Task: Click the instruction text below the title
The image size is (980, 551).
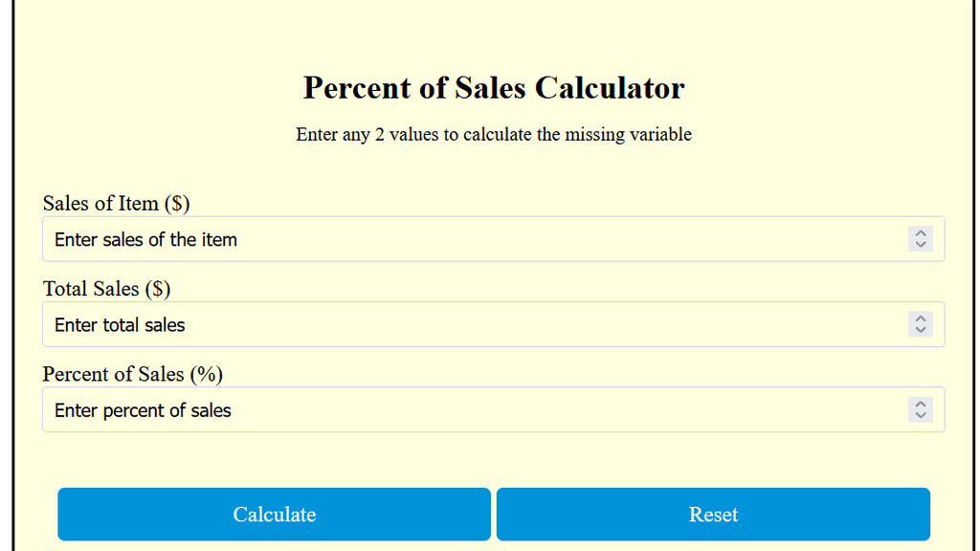Action: 494,134
